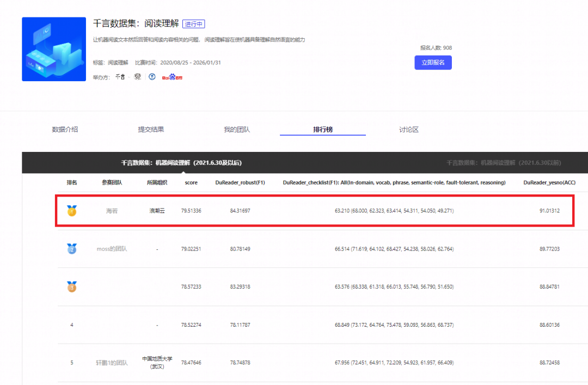Click yesno accuracy 91.01312
Image resolution: width=588 pixels, height=385 pixels.
pos(549,211)
